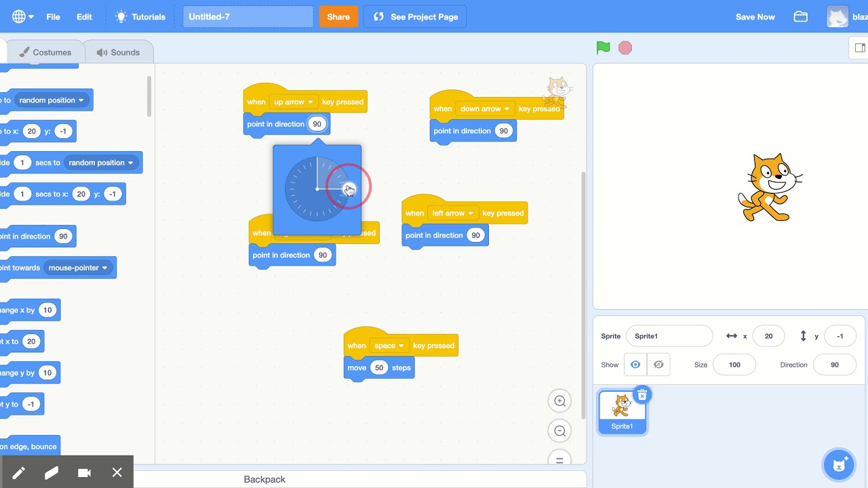Open the Edit menu
This screenshot has height=488, width=868.
84,17
